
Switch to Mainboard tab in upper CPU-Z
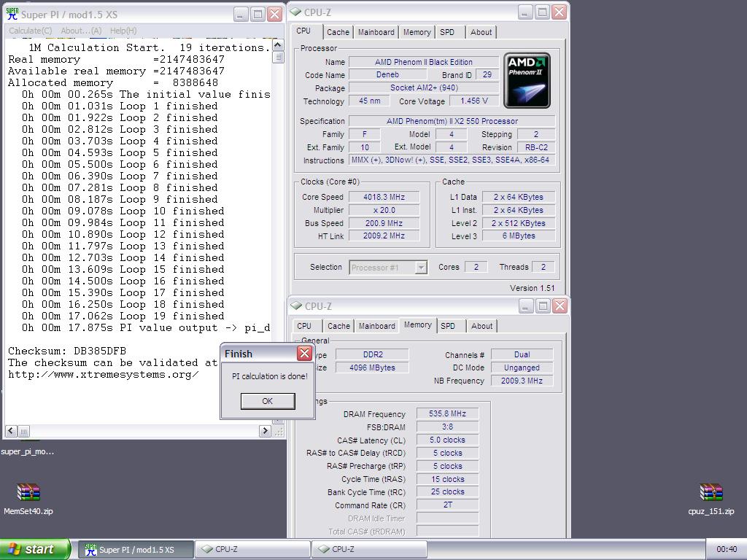(x=376, y=32)
